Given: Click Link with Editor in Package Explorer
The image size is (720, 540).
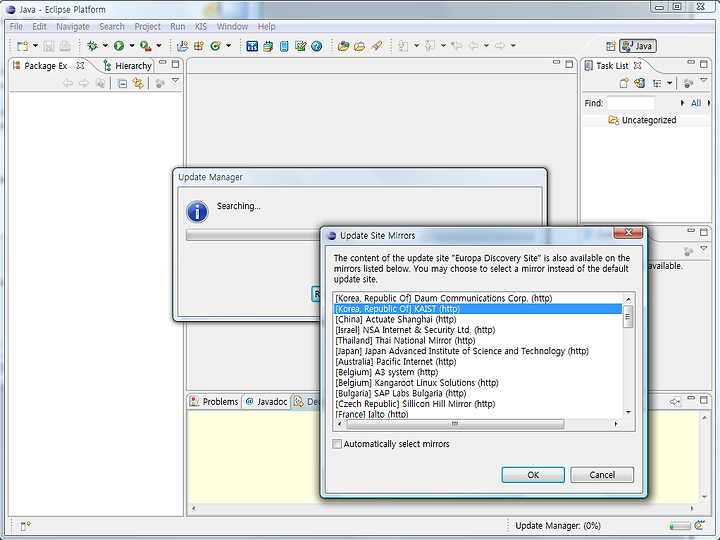Looking at the screenshot, I should tap(138, 83).
